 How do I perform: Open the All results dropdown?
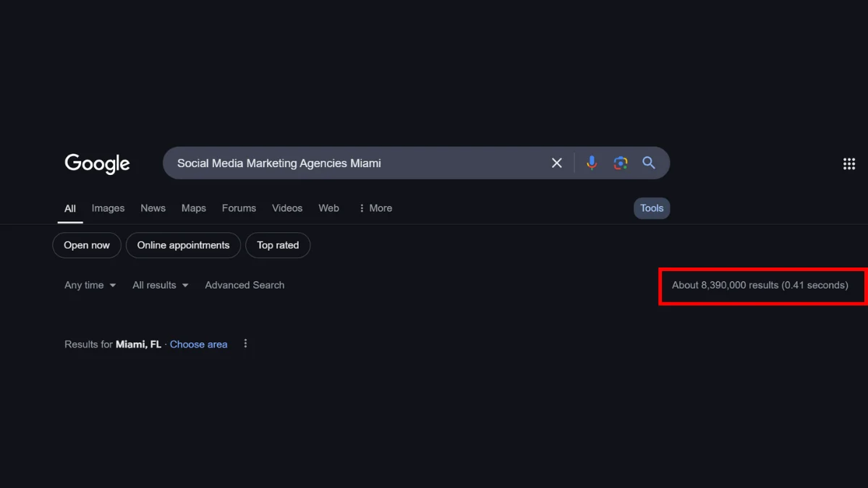[x=160, y=286]
